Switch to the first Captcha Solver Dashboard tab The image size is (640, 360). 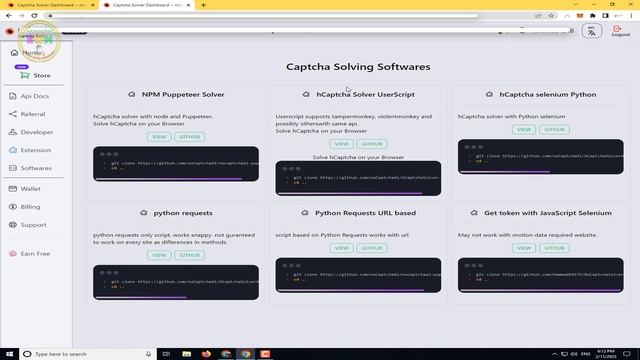[x=51, y=5]
